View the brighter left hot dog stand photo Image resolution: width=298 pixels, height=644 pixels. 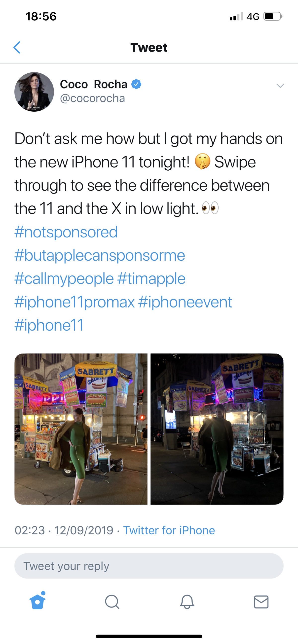coord(81,429)
